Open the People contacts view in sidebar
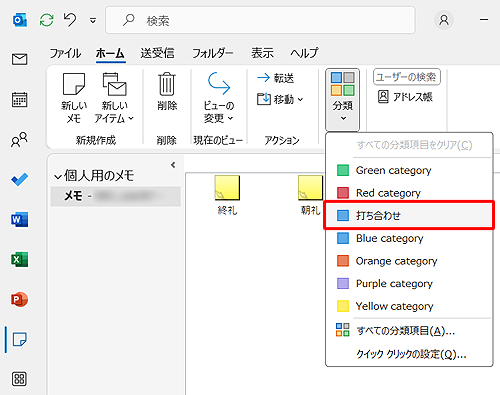The width and height of the screenshot is (500, 395). click(19, 140)
